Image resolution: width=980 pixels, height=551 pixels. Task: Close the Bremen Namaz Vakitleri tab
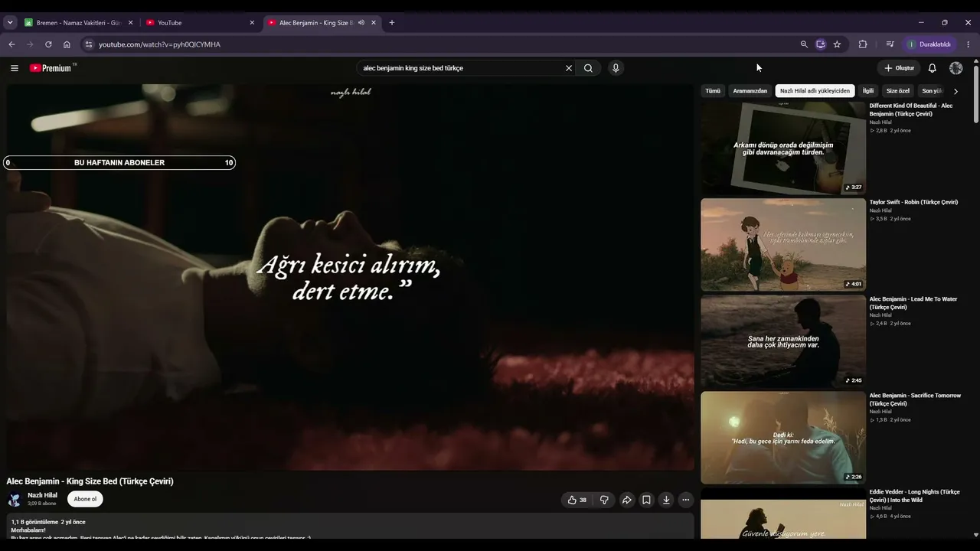coord(130,23)
